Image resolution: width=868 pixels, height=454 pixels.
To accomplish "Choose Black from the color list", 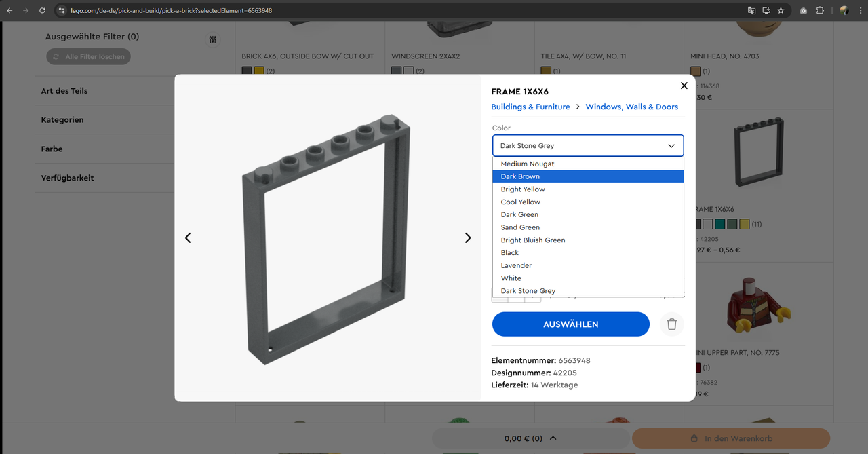I will tap(588, 252).
